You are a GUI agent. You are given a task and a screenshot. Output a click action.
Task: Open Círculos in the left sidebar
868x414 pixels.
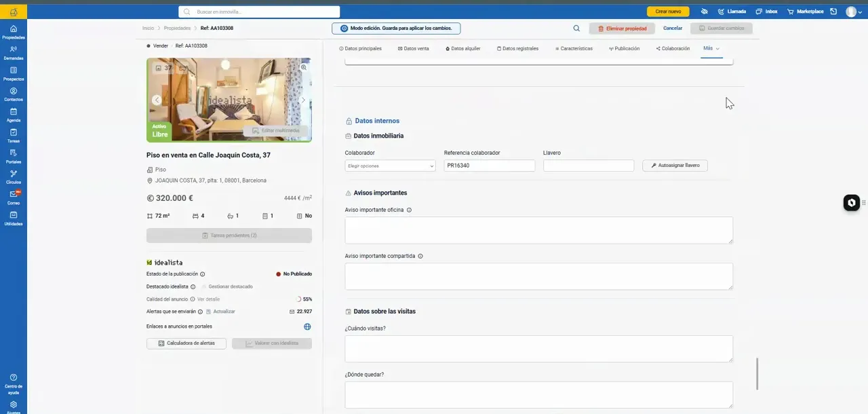coord(14,177)
